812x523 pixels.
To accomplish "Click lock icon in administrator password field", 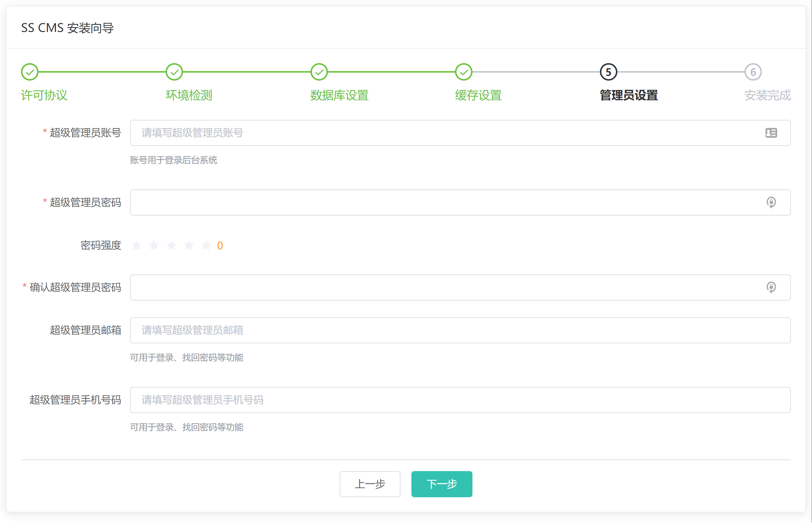I will coord(771,203).
